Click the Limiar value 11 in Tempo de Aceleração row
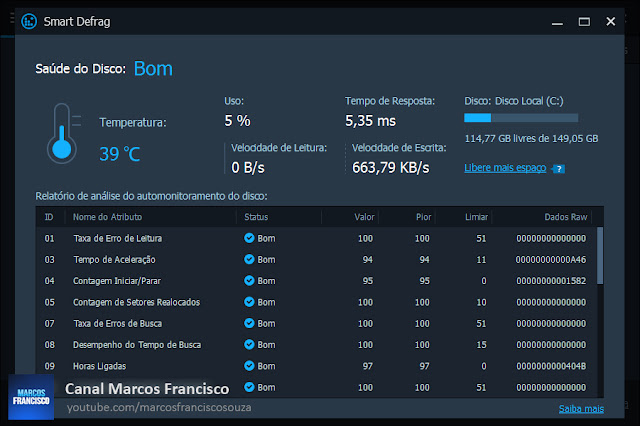Screen dimensions: 640x426 click(x=481, y=260)
